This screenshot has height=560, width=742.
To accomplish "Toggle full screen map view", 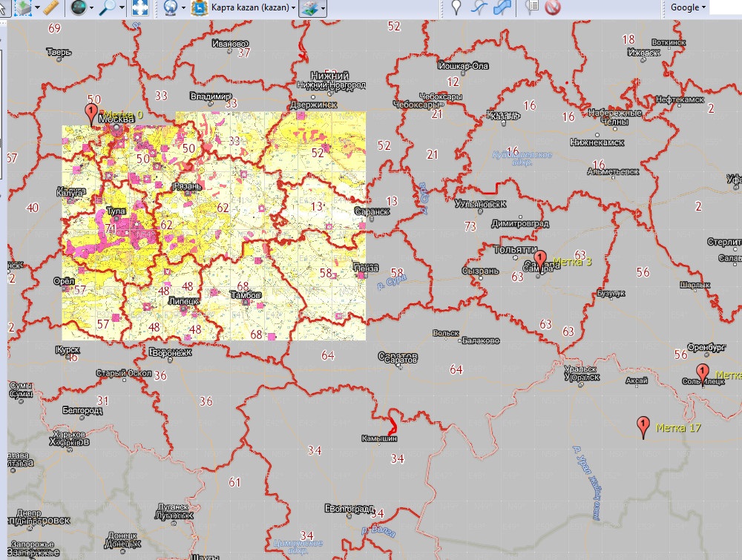I will pos(139,8).
